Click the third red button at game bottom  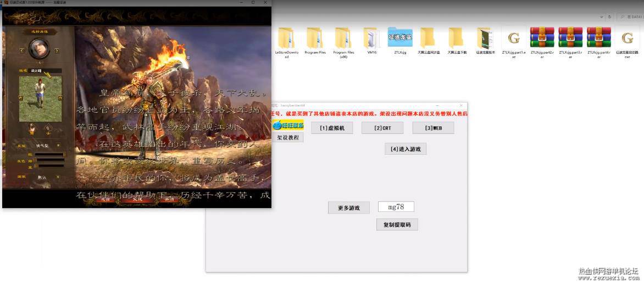[169, 200]
